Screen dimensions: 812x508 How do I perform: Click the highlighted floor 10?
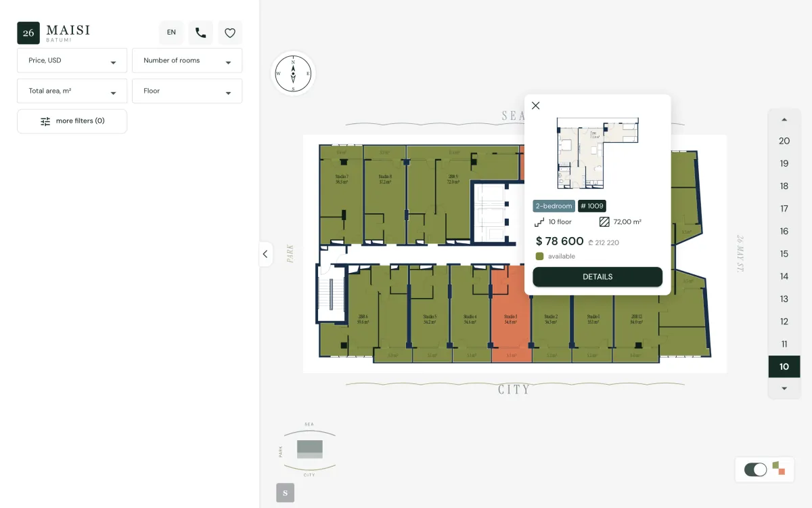point(784,366)
